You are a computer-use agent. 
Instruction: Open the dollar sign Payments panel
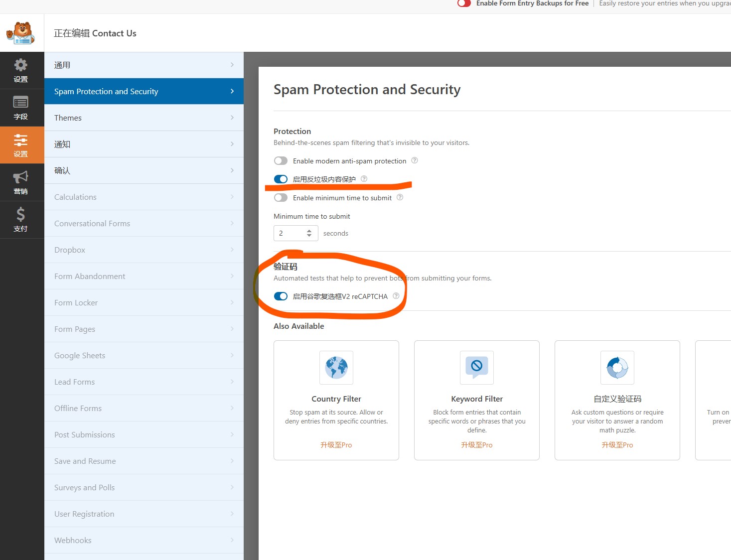21,220
